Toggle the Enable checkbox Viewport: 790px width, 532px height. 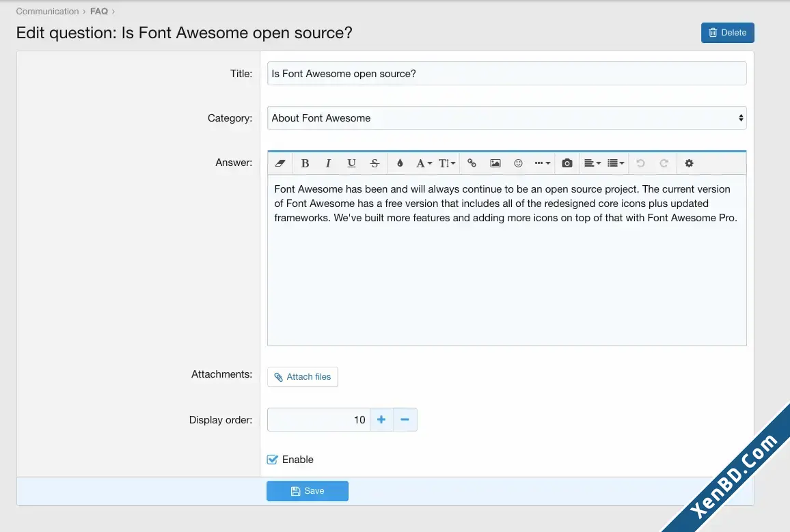[272, 460]
